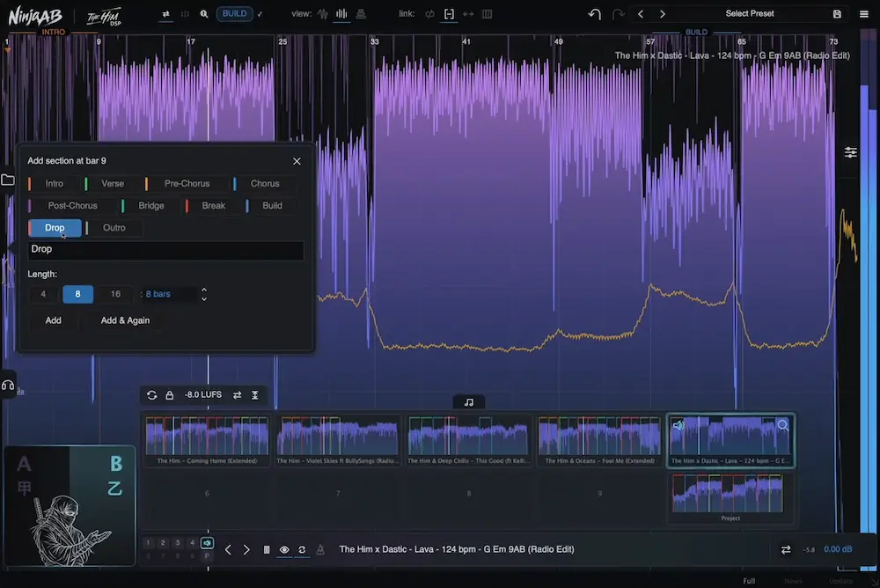Go to next preset with right chevron

pyautogui.click(x=663, y=14)
